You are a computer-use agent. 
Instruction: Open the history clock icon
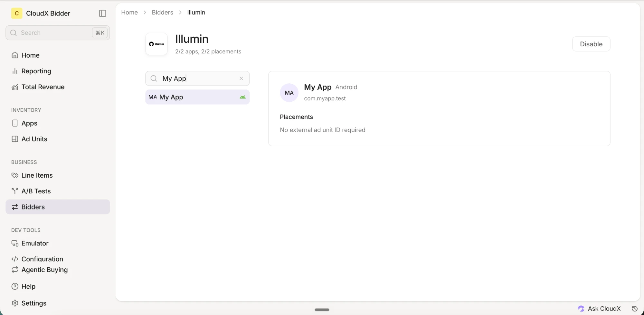[635, 309]
